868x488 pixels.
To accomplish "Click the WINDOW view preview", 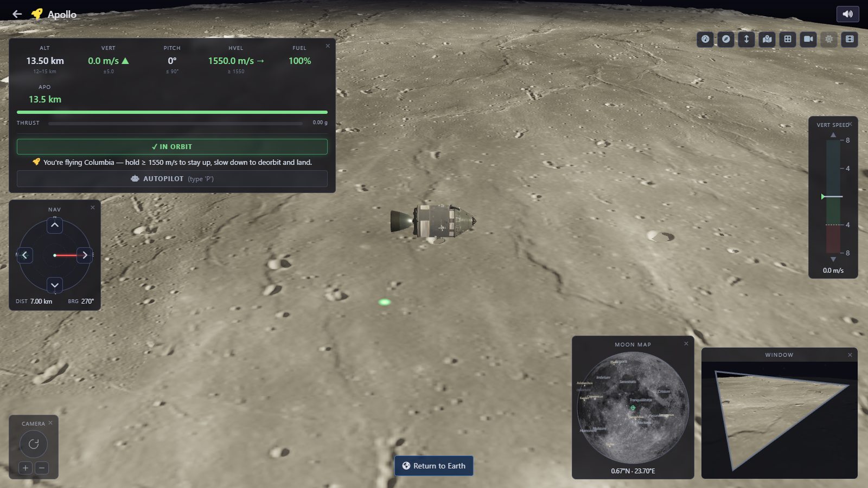I will click(780, 420).
